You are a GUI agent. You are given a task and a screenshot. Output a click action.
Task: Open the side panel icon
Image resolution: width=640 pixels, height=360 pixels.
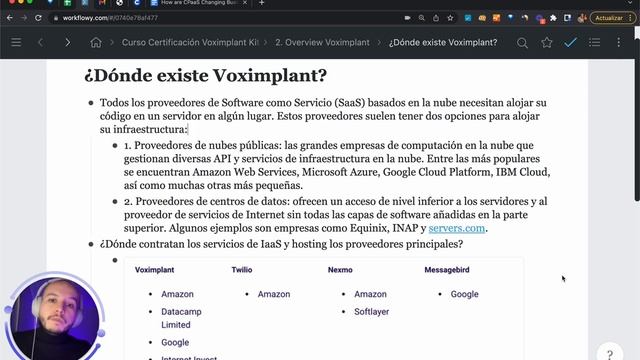(567, 18)
